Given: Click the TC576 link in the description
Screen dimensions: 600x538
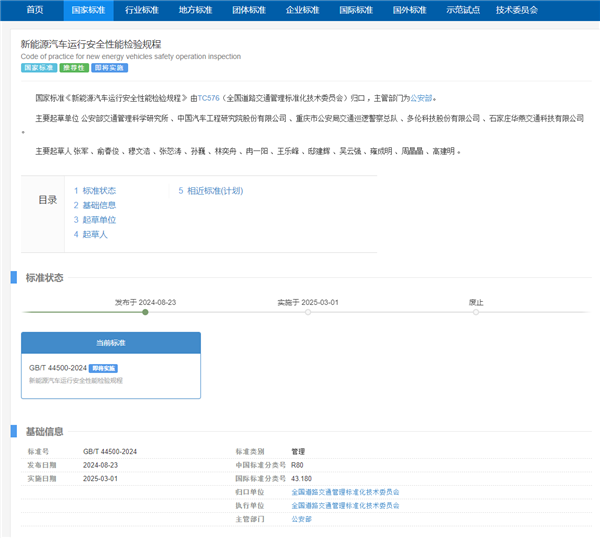Looking at the screenshot, I should (x=208, y=98).
